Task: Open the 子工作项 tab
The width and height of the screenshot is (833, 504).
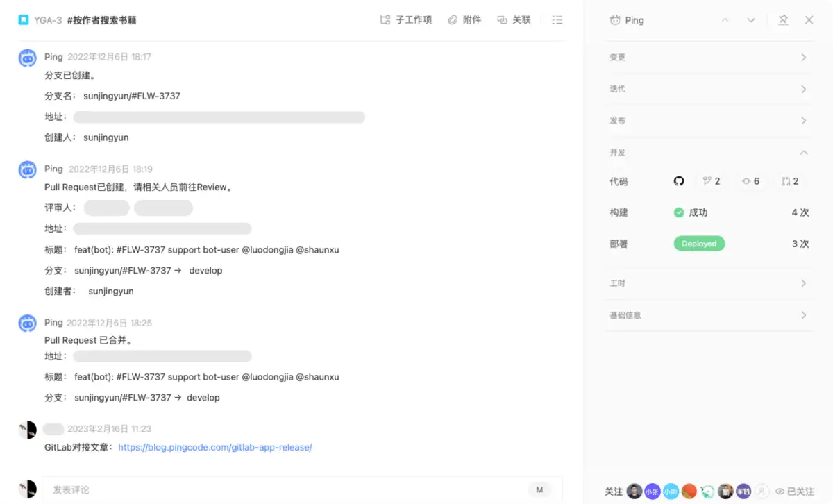Action: (x=406, y=20)
